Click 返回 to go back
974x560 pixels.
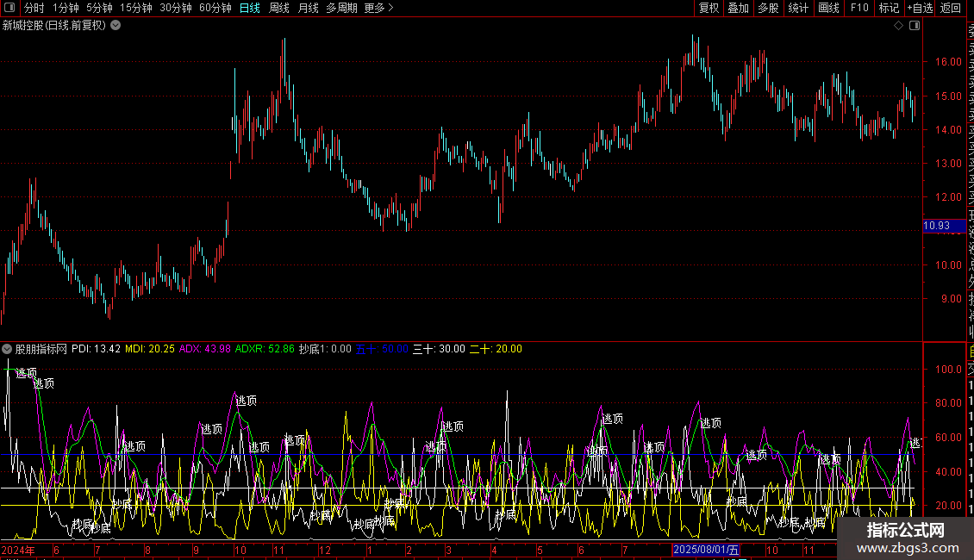[x=951, y=8]
